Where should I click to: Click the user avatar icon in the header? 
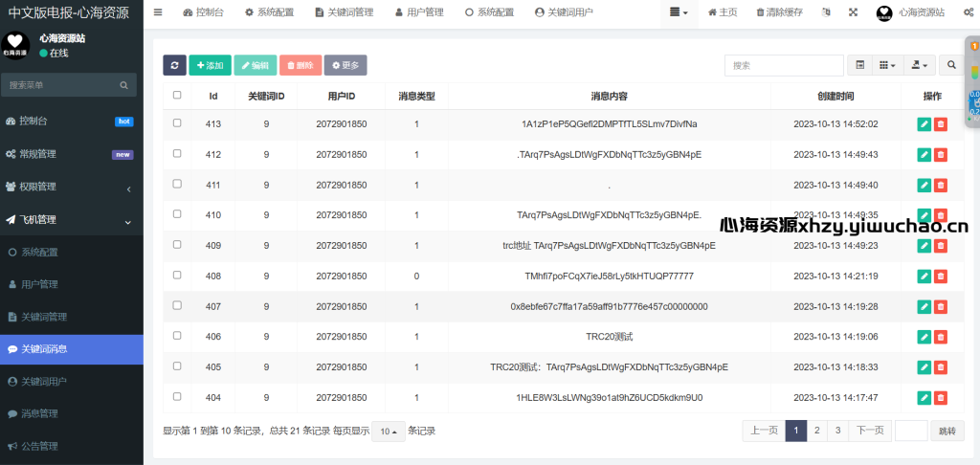[883, 13]
